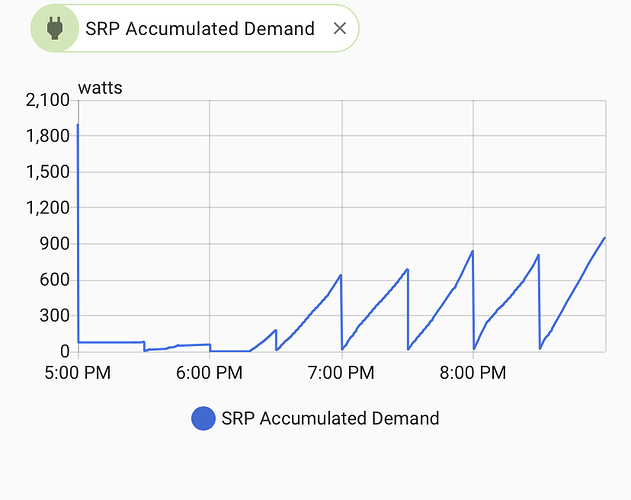Click the 2,100 y-axis value
The width and height of the screenshot is (631, 500).
(x=48, y=100)
